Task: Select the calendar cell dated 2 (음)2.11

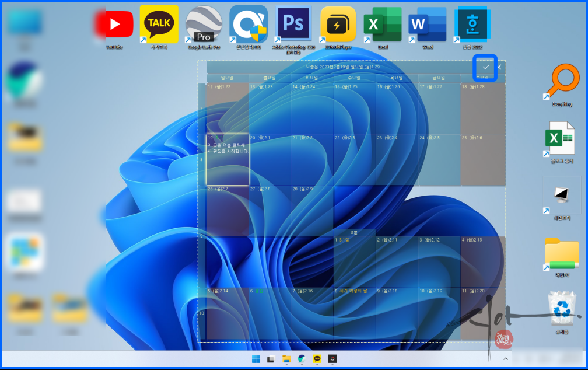Action: click(x=397, y=261)
